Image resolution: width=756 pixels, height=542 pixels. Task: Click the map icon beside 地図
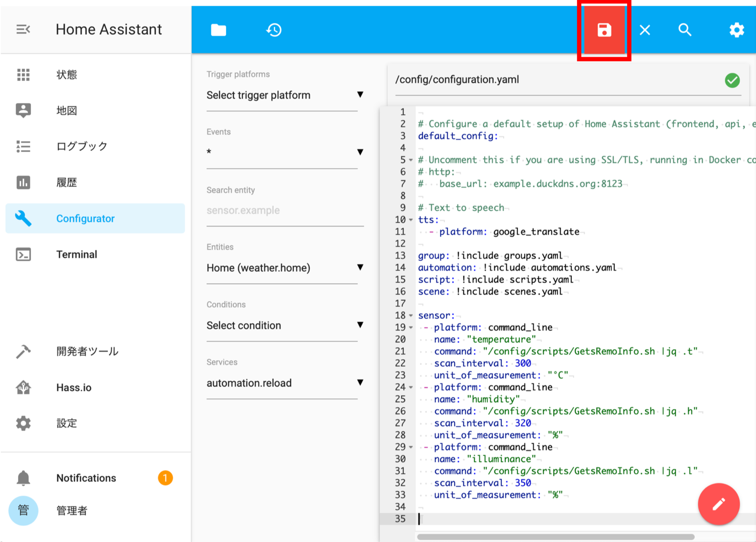[23, 110]
